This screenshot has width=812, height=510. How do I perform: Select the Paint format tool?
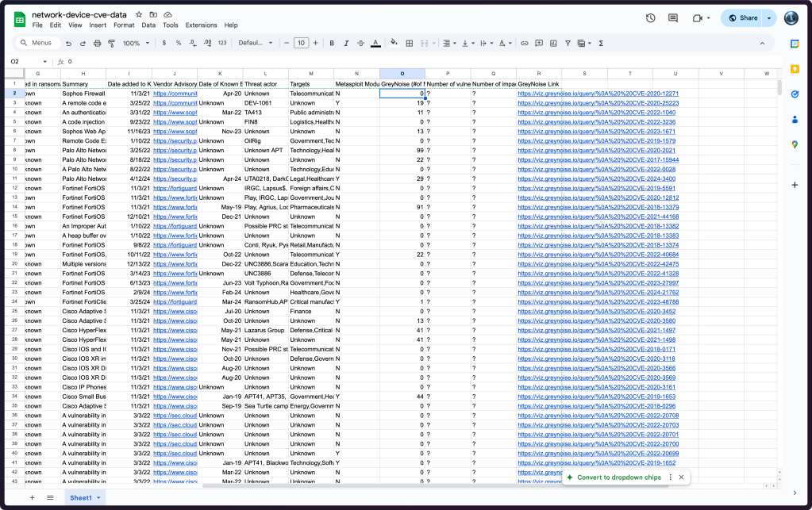(110, 43)
